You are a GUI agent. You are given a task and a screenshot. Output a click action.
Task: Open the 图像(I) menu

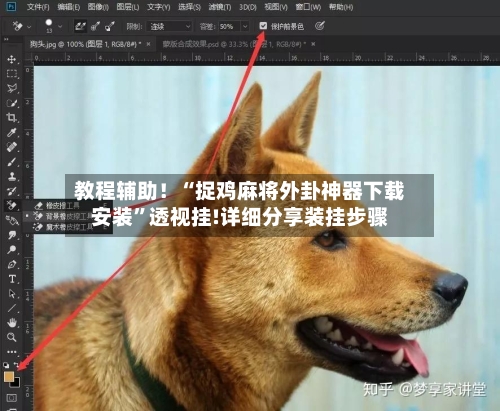click(98, 7)
